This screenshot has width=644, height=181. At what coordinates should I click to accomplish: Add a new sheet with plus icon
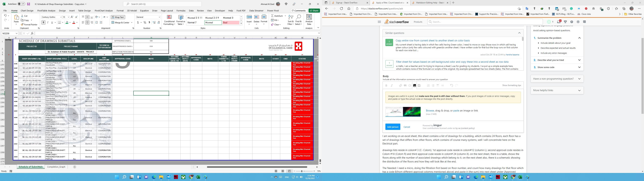74,167
